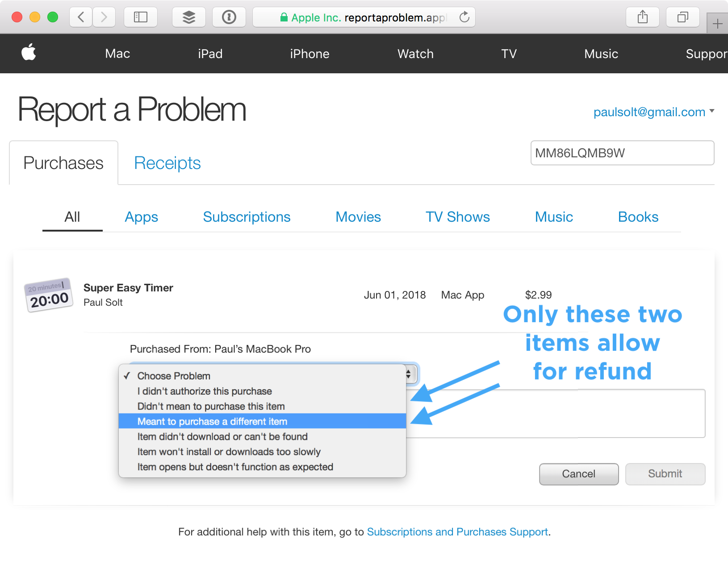Select 'Meant to purchase a different item'
This screenshot has width=728, height=573.
[x=263, y=421]
